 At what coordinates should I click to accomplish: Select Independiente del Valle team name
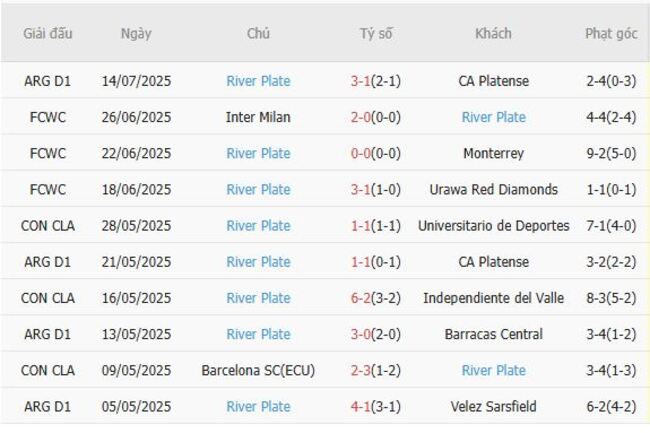(493, 298)
